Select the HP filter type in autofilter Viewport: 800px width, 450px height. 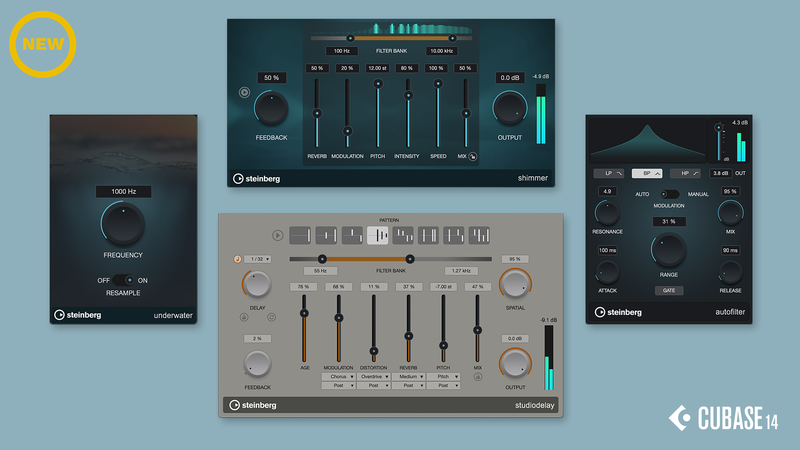(685, 173)
